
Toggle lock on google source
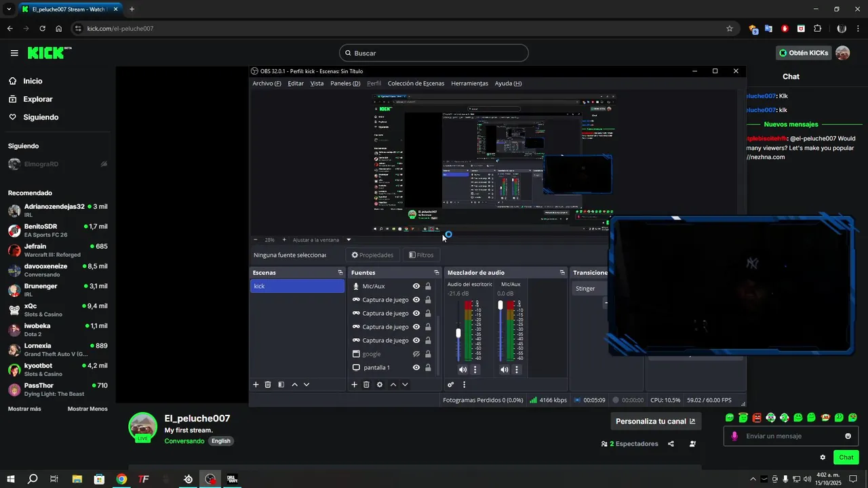click(428, 354)
